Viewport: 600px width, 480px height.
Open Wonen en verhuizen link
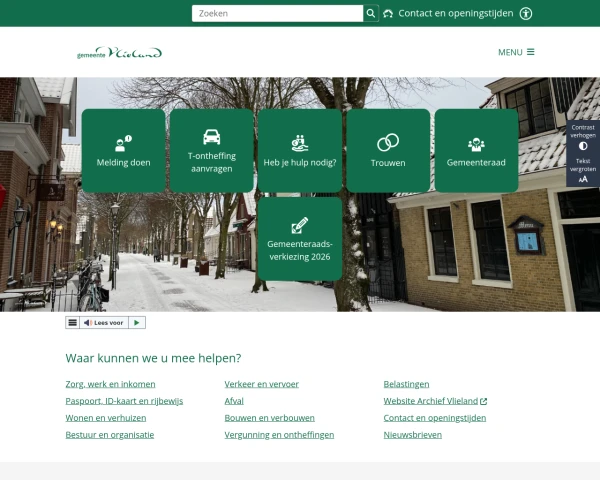tap(106, 418)
